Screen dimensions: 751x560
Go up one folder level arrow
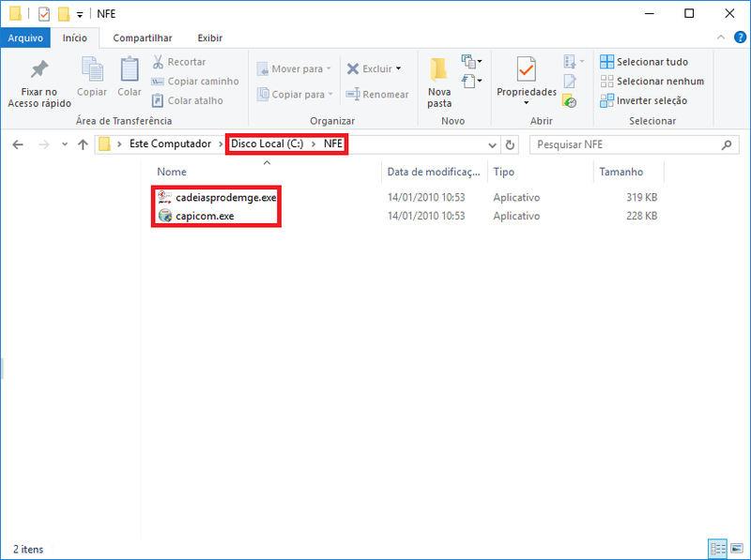pos(83,145)
